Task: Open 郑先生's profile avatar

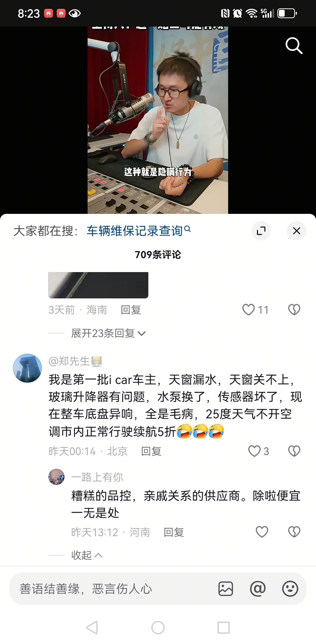Action: [27, 368]
